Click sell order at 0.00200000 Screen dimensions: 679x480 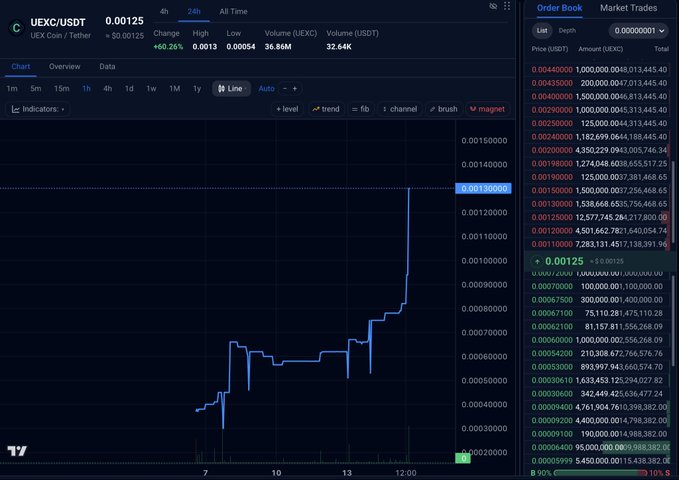coord(599,150)
